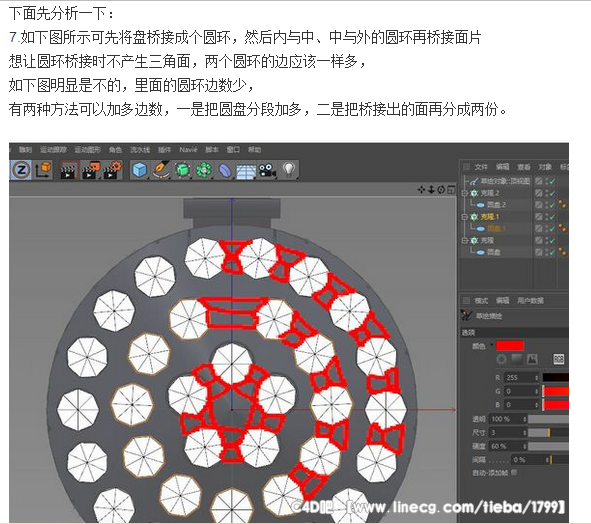Viewport: 591px width, 524px height.
Task: Expand the 颜色 disclosure triangle
Action: (491, 345)
